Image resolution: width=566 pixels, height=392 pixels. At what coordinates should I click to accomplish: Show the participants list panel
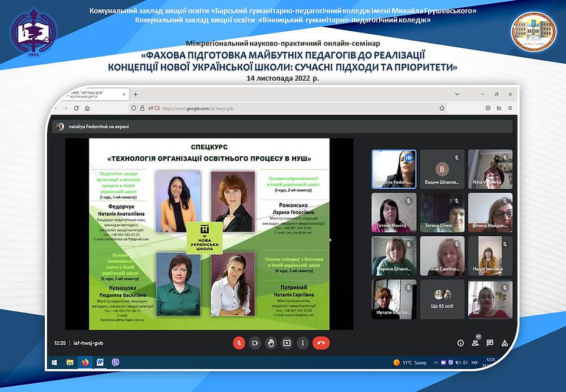point(475,343)
